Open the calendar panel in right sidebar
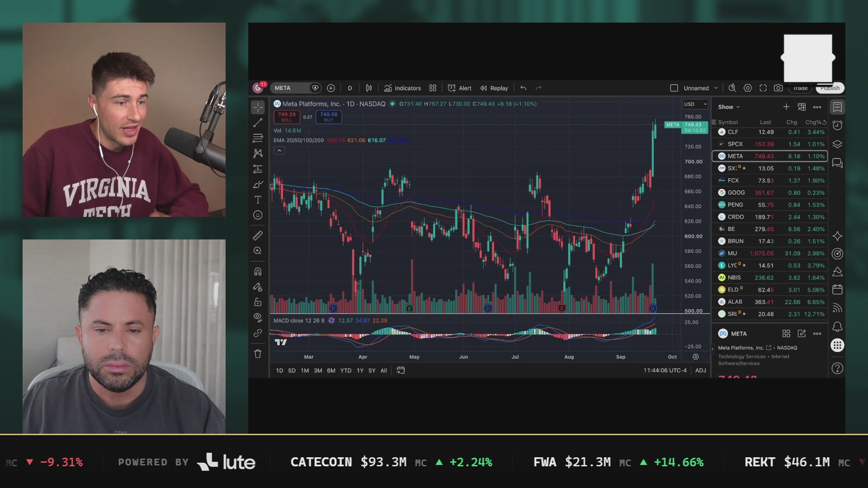Viewport: 868px width, 488px height. [837, 289]
